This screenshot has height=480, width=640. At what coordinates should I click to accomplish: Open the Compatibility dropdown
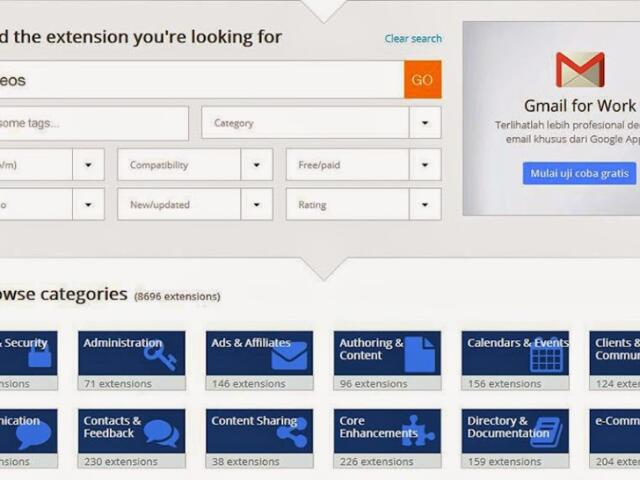click(x=195, y=165)
